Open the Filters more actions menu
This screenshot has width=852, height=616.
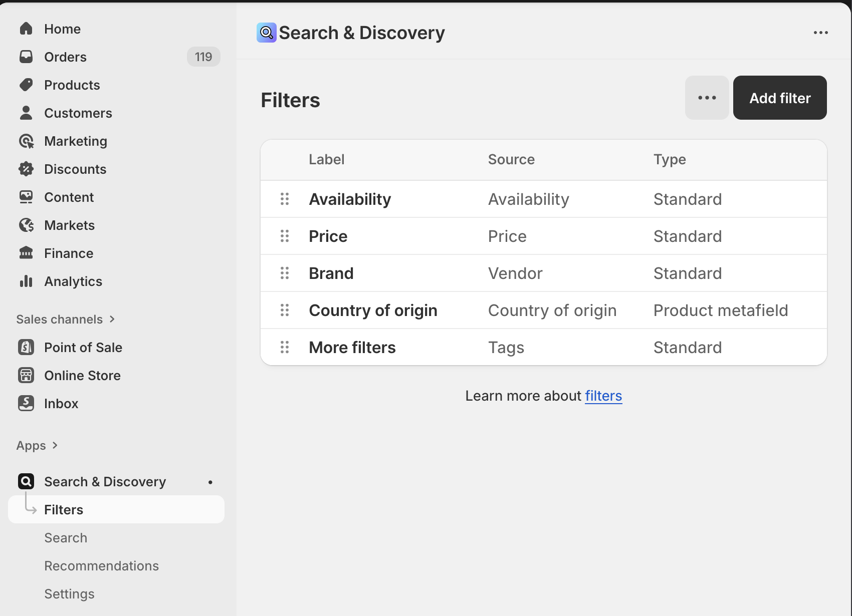pyautogui.click(x=707, y=98)
